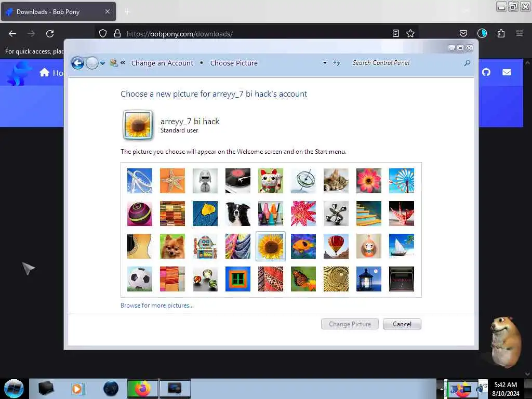Reload the Firefox page
Screen dimensions: 532x399
[x=50, y=34]
